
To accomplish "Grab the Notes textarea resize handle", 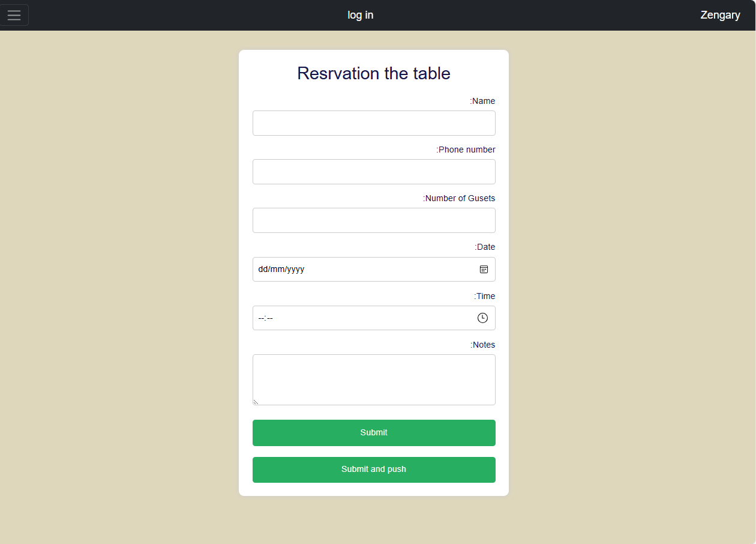I will click(x=256, y=402).
